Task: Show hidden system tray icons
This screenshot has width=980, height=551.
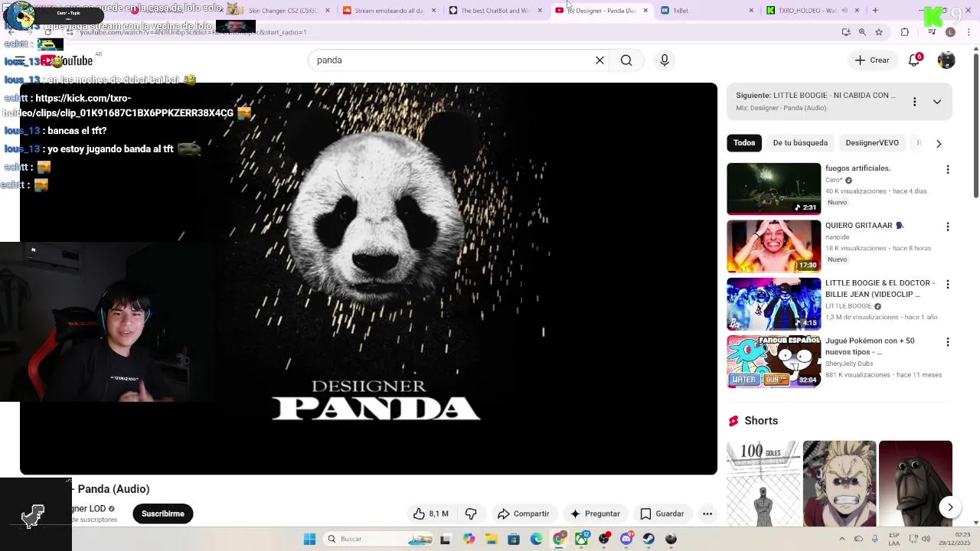Action: point(842,539)
